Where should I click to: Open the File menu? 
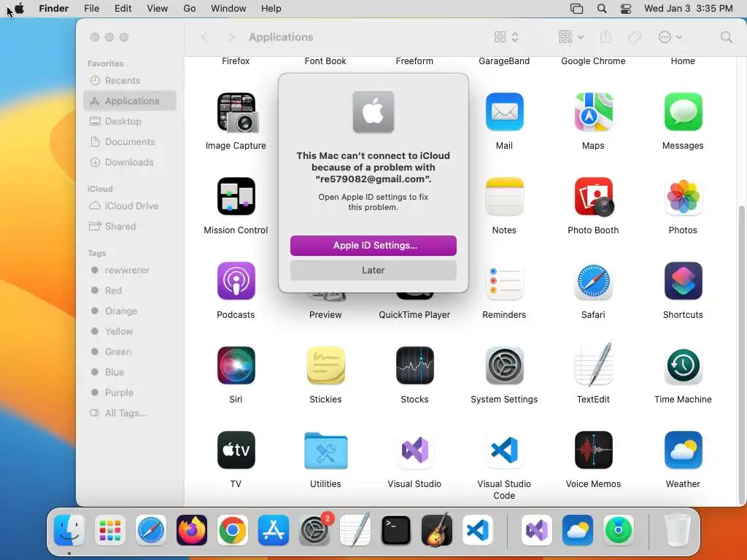coord(91,9)
